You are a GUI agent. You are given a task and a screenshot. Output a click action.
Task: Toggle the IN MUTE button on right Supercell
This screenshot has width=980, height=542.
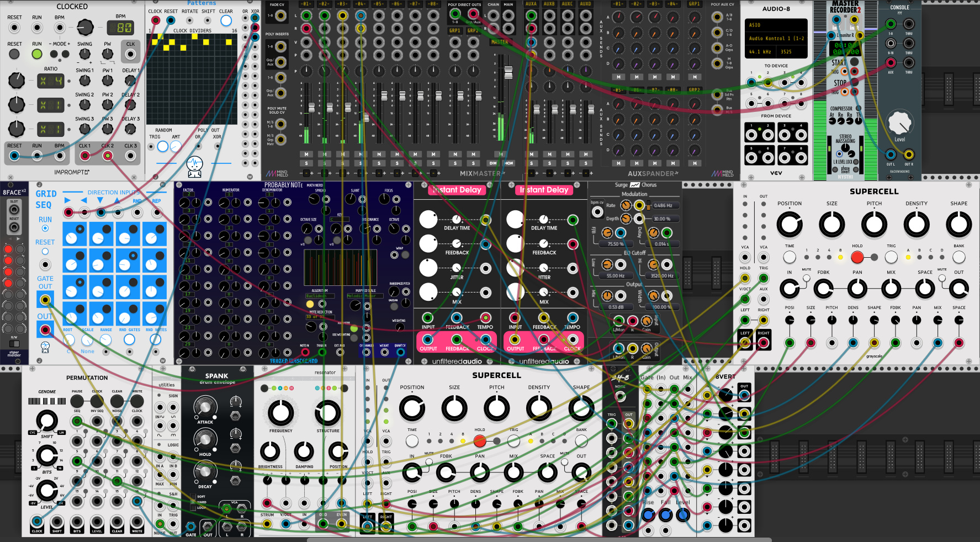[807, 278]
